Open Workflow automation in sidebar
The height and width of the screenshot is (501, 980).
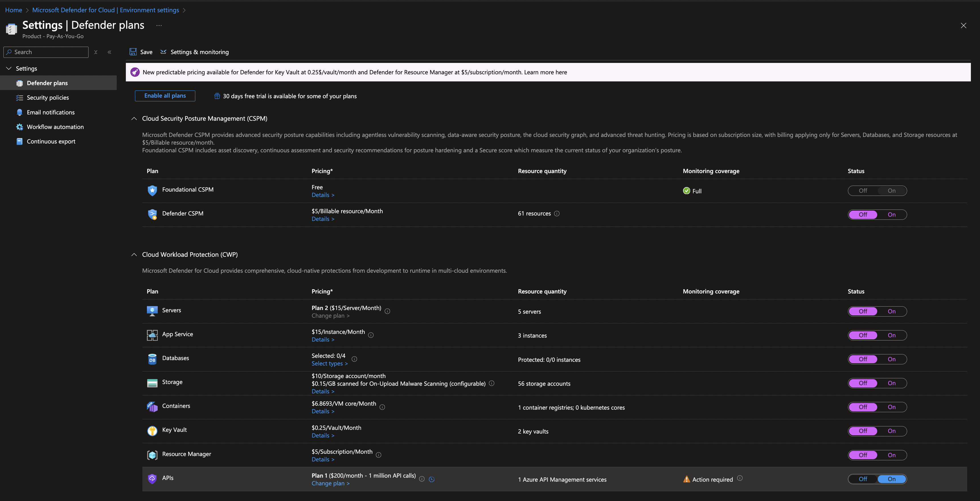coord(55,127)
